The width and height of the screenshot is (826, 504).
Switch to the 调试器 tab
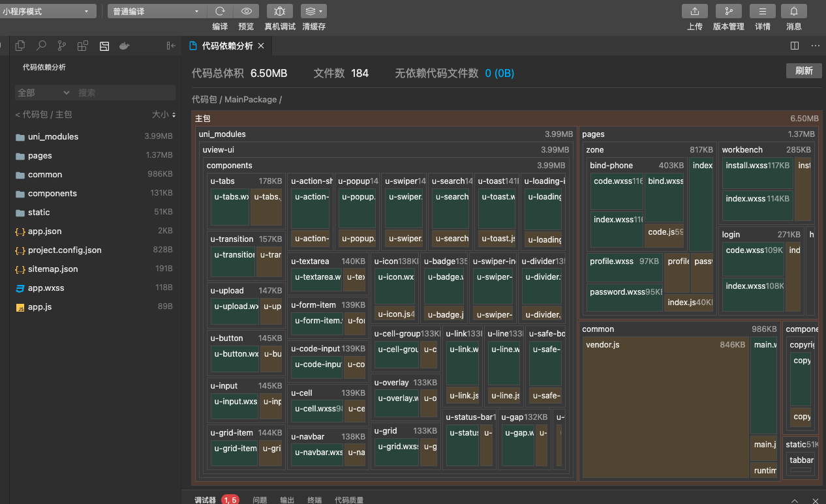tap(205, 500)
